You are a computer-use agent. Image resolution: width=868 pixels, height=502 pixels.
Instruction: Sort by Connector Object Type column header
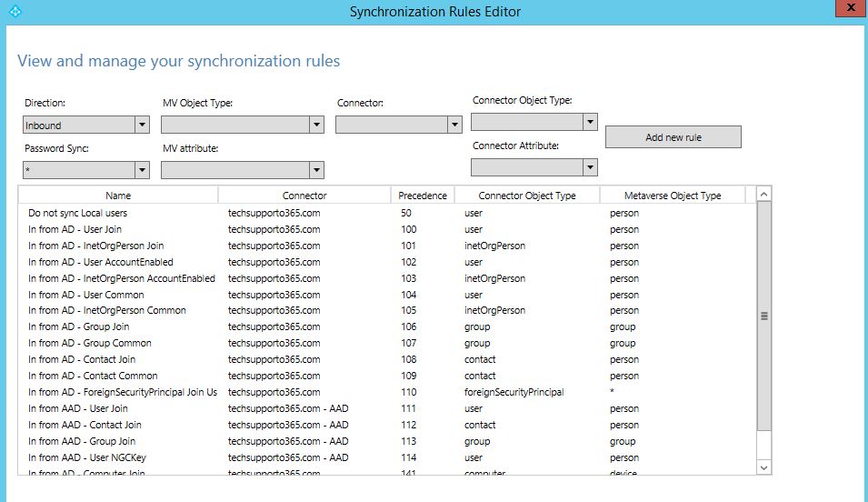tap(527, 195)
